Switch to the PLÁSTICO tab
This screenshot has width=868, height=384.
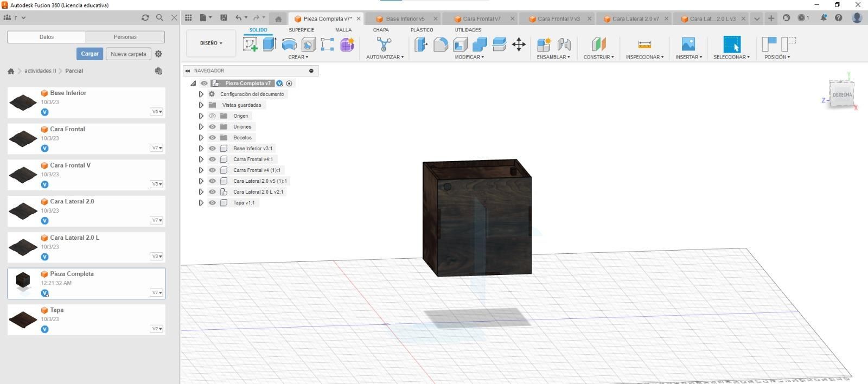[x=422, y=30]
